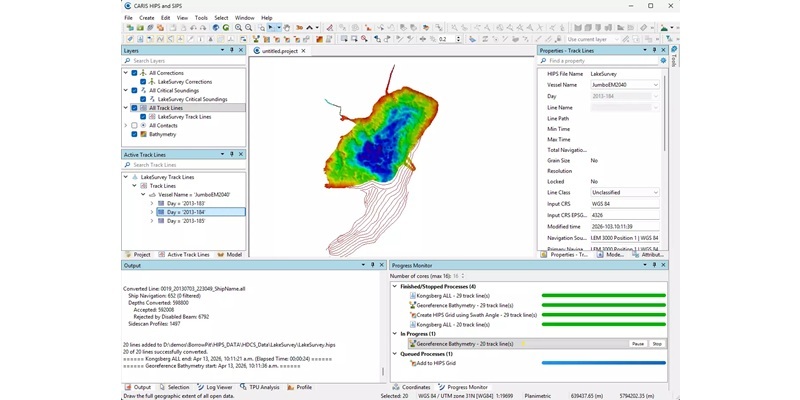The height and width of the screenshot is (400, 800).
Task: Select the Zoom In magnifier tool
Action: [238, 28]
